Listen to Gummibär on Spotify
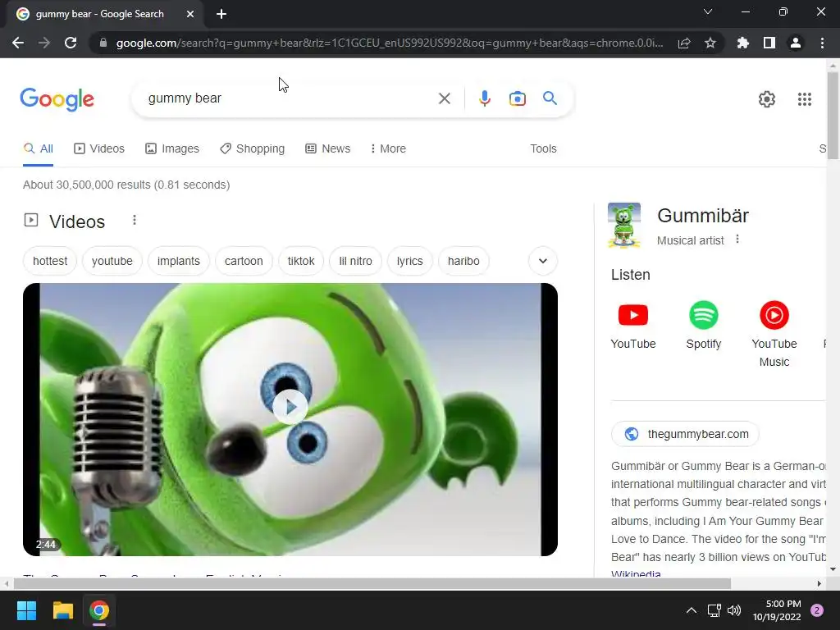 click(x=703, y=326)
